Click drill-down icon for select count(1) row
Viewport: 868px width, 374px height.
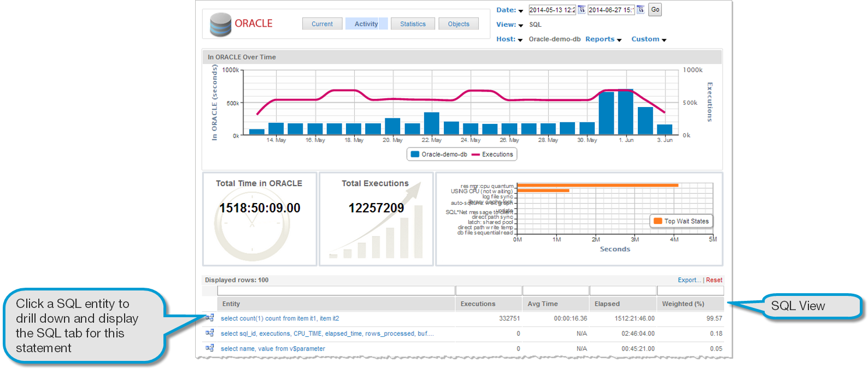click(209, 318)
